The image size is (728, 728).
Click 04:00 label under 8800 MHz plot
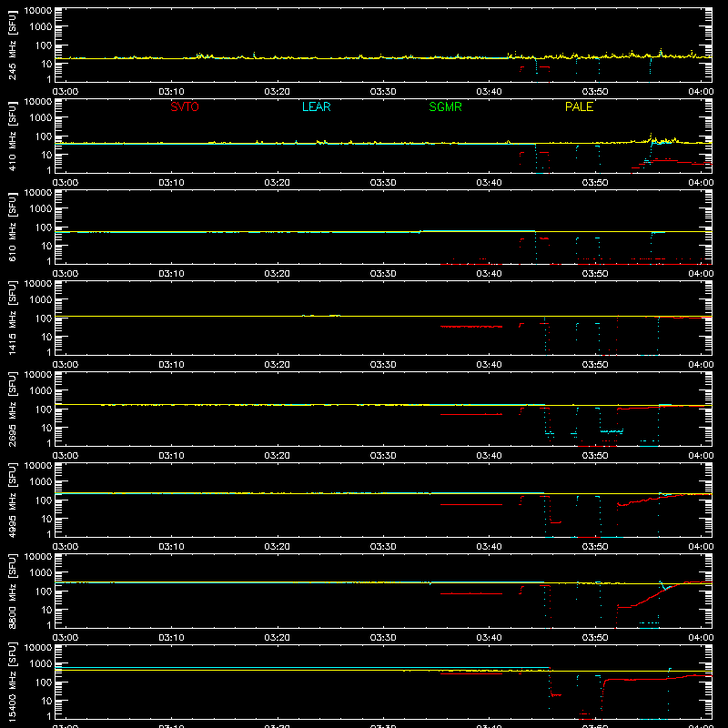tap(701, 638)
